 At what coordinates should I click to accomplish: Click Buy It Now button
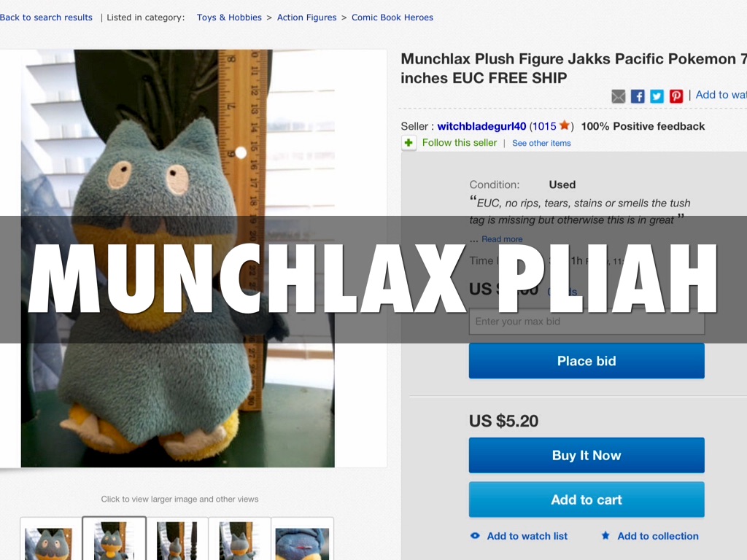pyautogui.click(x=587, y=455)
